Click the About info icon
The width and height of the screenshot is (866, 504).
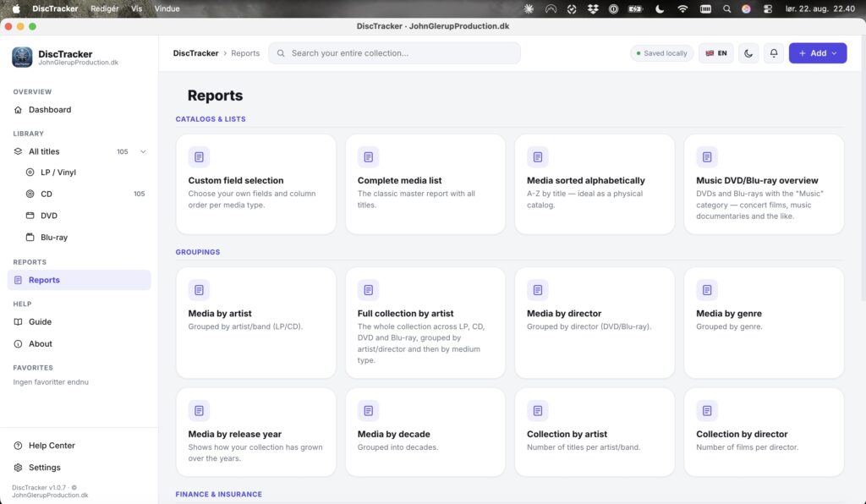[x=19, y=343]
